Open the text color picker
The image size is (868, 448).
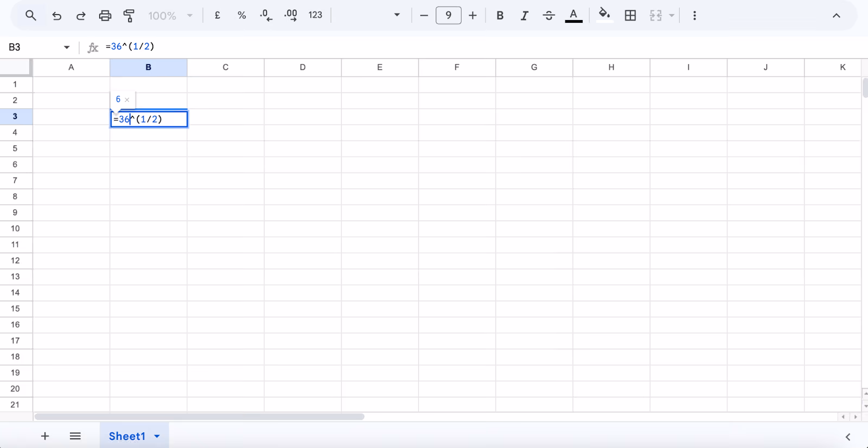(x=573, y=16)
